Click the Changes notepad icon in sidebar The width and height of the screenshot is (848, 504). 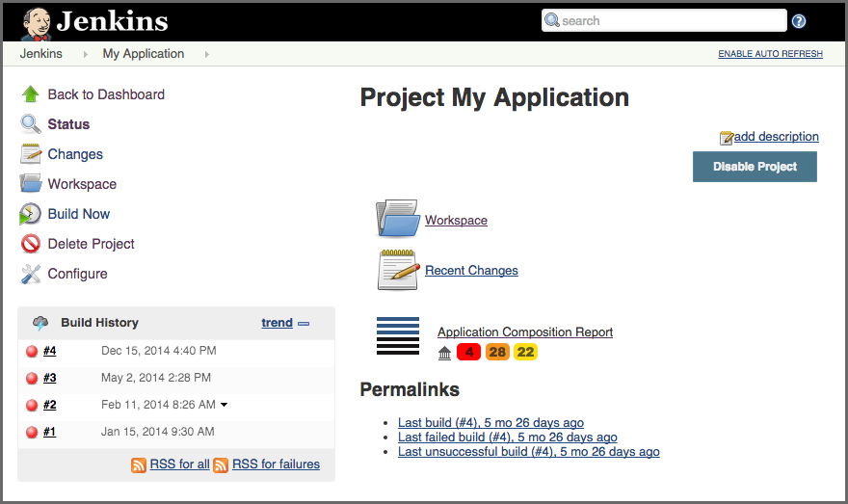30,153
